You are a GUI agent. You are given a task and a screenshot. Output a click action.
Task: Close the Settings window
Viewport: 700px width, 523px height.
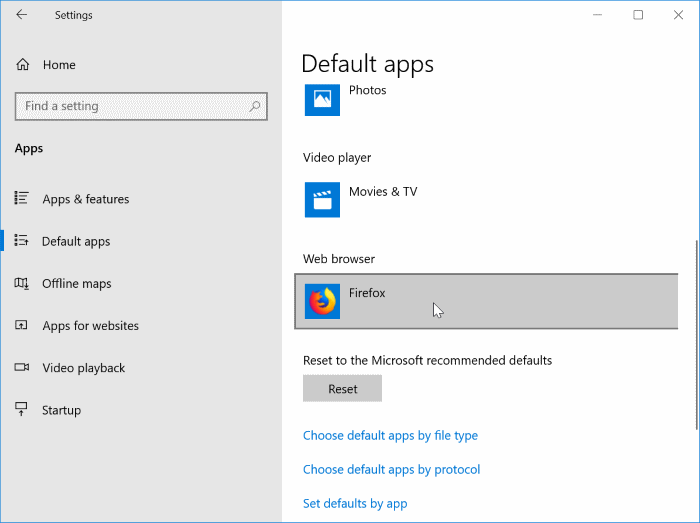click(679, 15)
